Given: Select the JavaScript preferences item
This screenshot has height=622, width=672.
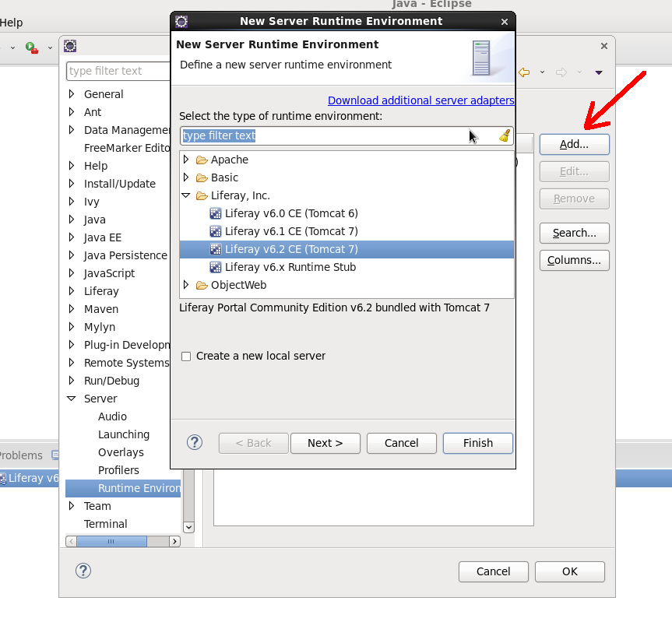Looking at the screenshot, I should coord(109,273).
